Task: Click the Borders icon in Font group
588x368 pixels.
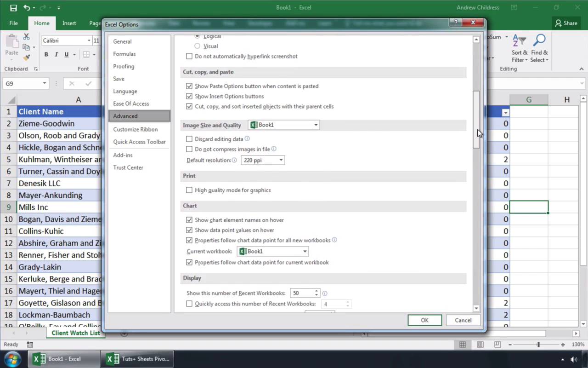Action: click(x=86, y=55)
